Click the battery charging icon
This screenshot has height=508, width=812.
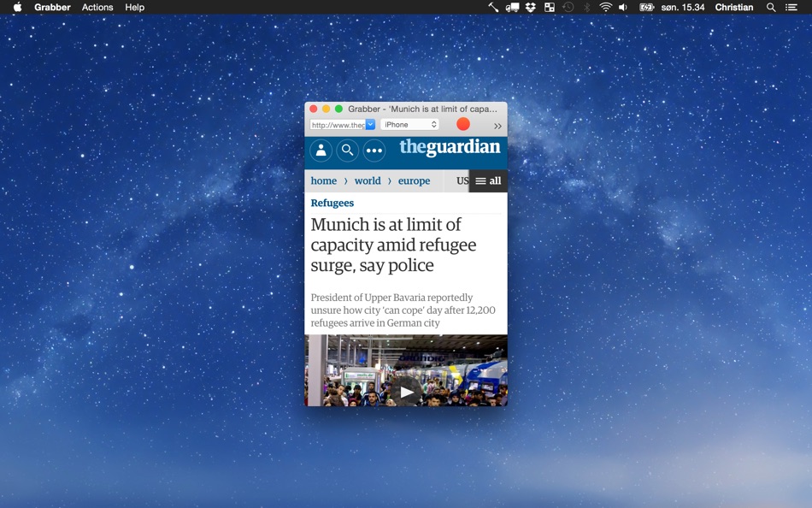(646, 7)
